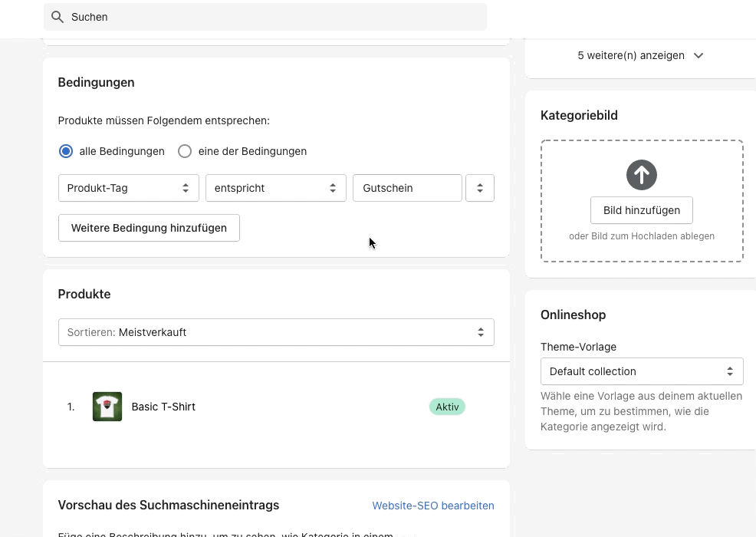Open the Sortieren Meistverkauft dropdown
This screenshot has width=756, height=537.
coord(276,332)
